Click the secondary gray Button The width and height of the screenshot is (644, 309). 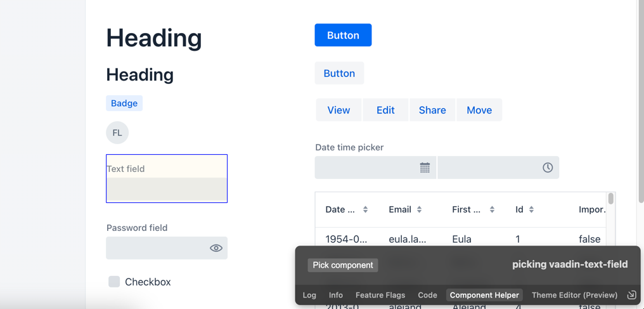339,73
